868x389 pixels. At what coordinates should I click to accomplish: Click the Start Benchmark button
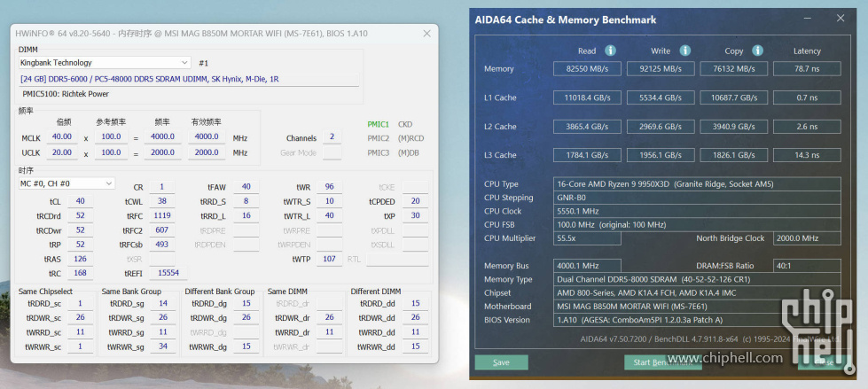662,362
